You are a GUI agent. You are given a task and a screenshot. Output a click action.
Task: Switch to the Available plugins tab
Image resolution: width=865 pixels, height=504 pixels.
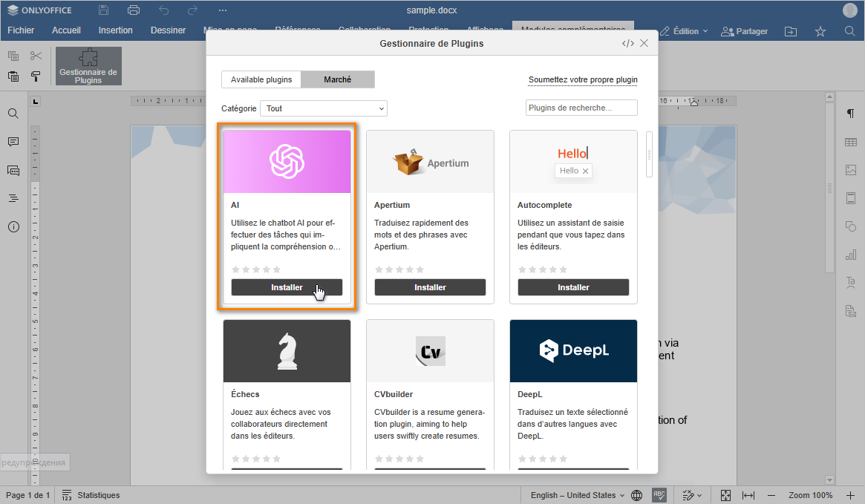(261, 79)
